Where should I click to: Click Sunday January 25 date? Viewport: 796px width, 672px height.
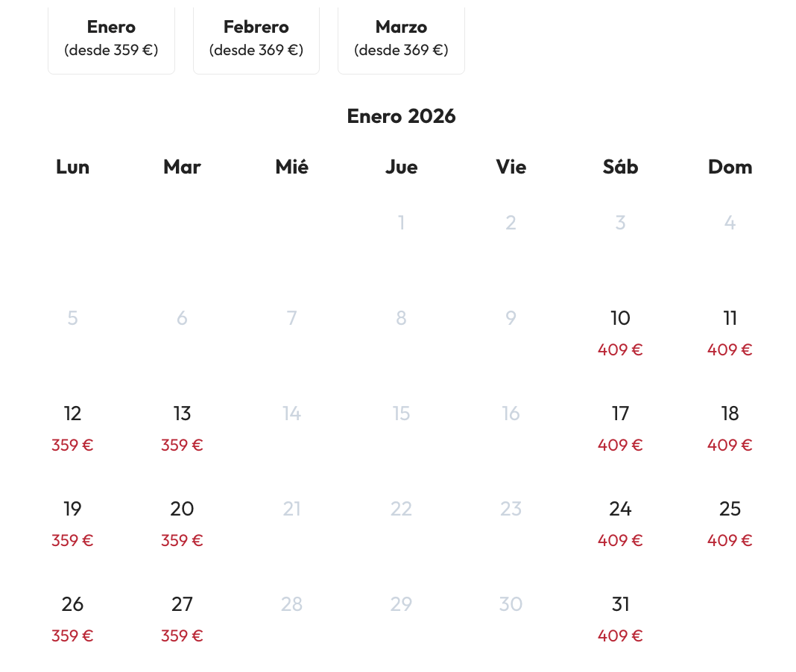[x=730, y=523]
